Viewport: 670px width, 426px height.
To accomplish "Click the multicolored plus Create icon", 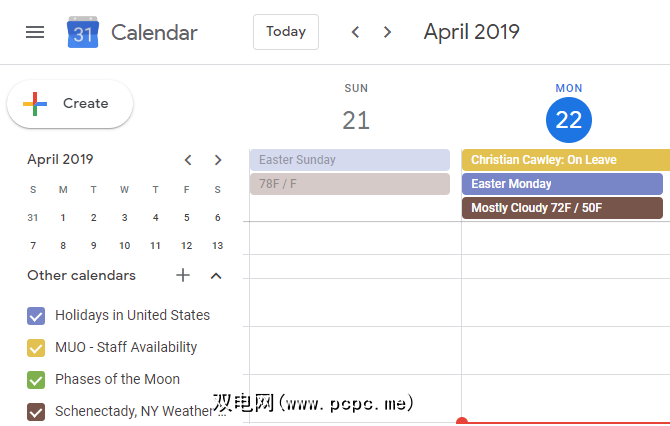I will [x=35, y=104].
